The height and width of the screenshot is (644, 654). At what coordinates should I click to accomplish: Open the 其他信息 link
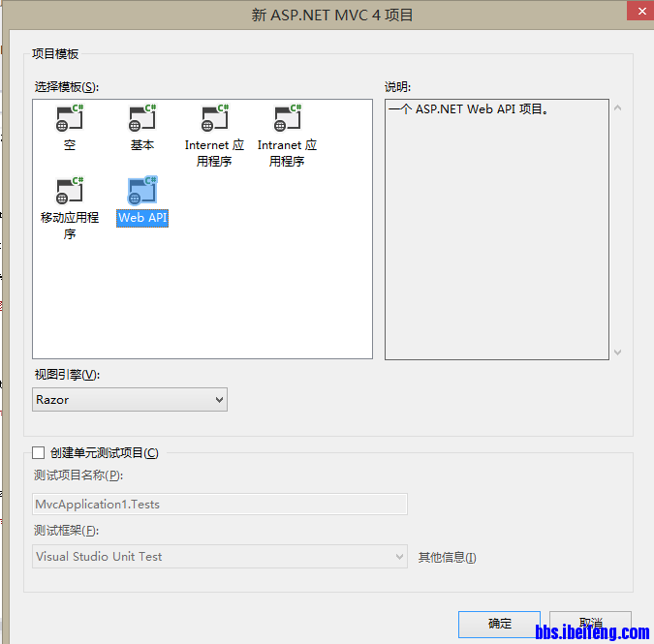click(x=447, y=557)
